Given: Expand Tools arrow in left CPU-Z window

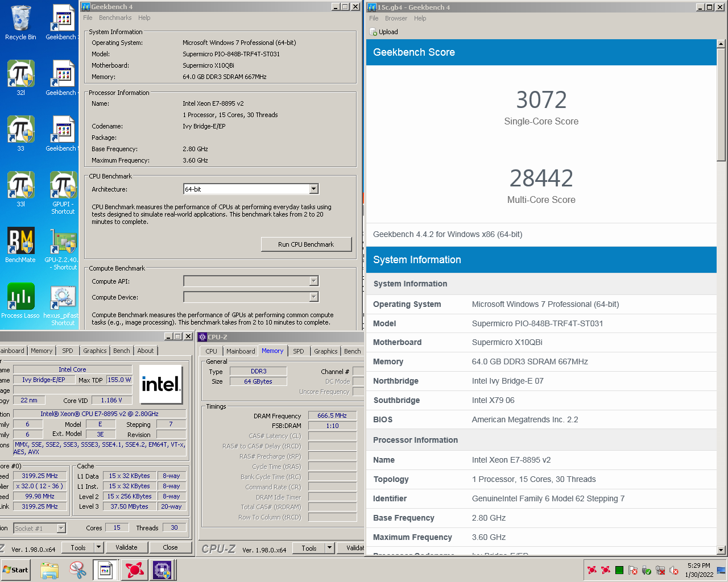Looking at the screenshot, I should pyautogui.click(x=98, y=547).
